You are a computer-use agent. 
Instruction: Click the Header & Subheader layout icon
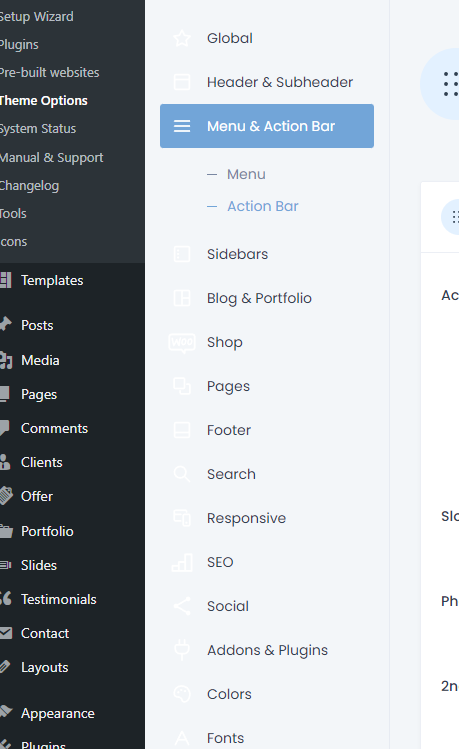pyautogui.click(x=182, y=82)
